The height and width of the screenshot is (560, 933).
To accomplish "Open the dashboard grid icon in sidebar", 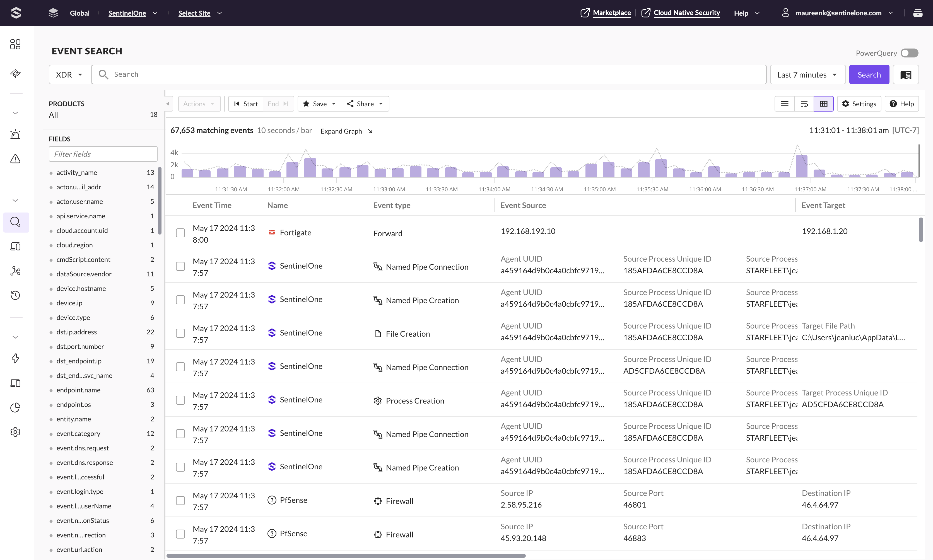I will coord(15,45).
